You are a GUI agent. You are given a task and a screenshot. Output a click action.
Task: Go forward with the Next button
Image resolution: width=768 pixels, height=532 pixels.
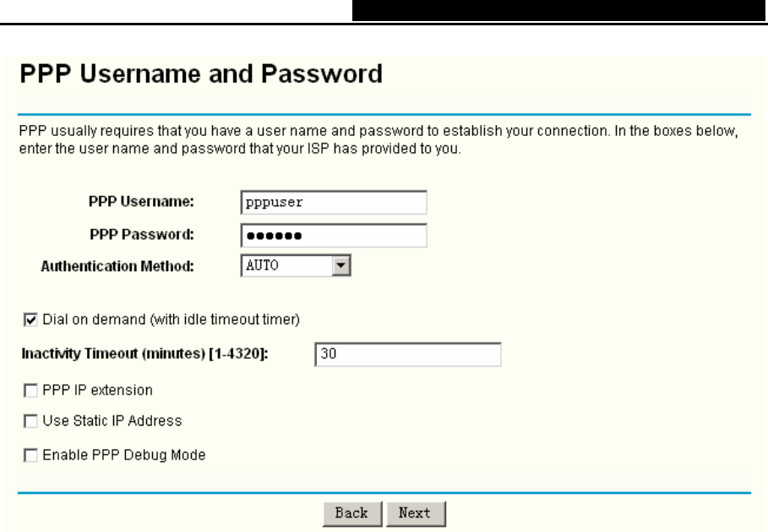tap(415, 513)
